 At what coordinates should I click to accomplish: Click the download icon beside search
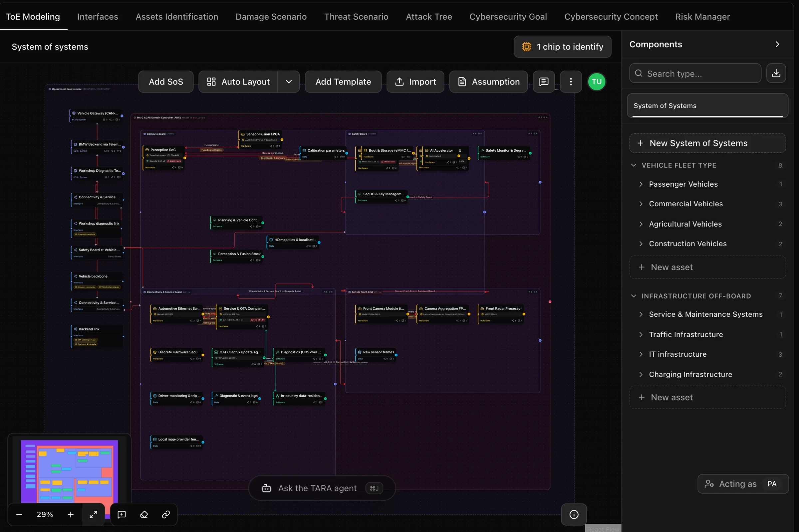click(776, 73)
